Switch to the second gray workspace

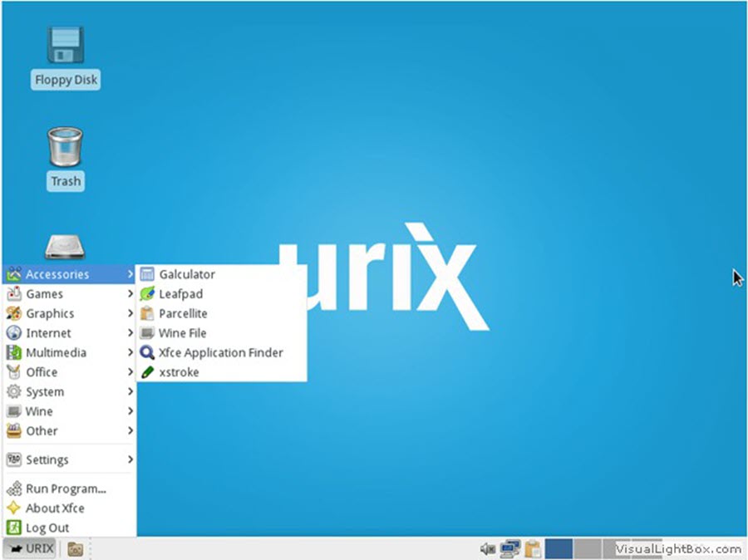coord(588,548)
